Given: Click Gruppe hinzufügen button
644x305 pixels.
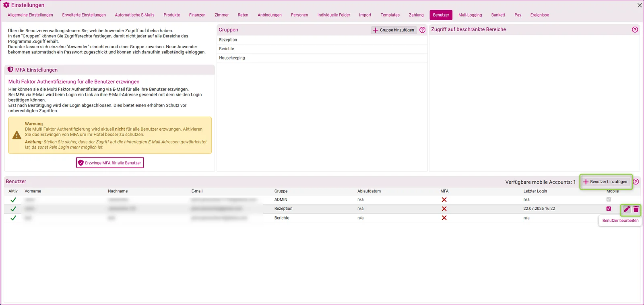Looking at the screenshot, I should 394,30.
